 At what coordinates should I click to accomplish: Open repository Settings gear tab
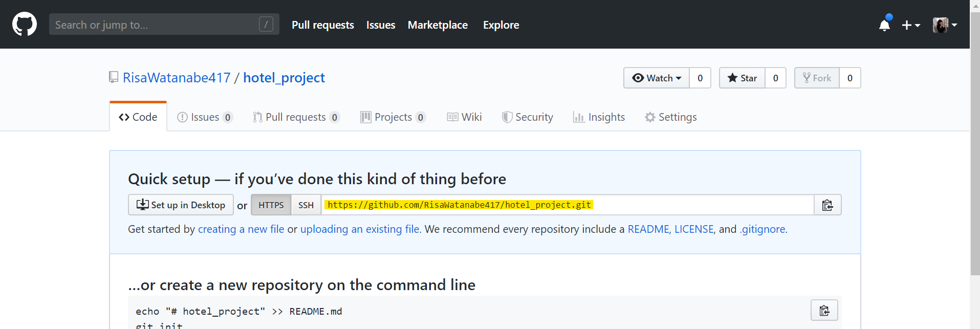(x=671, y=117)
